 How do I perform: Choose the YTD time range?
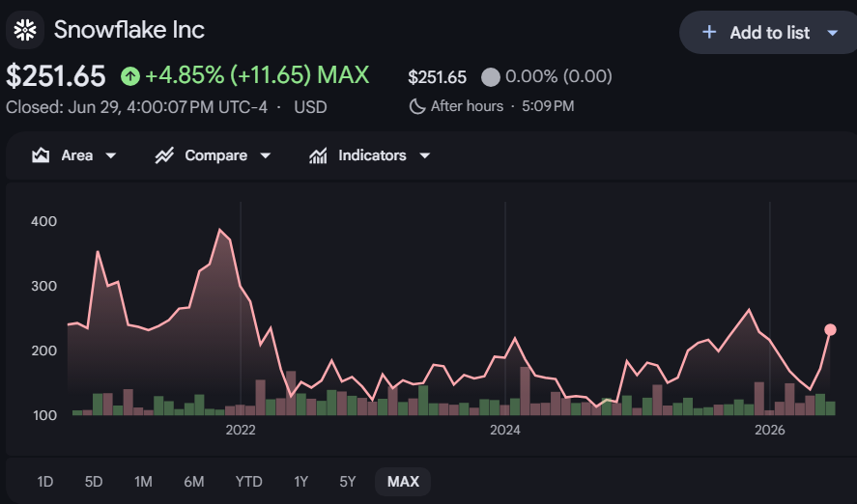coord(248,482)
